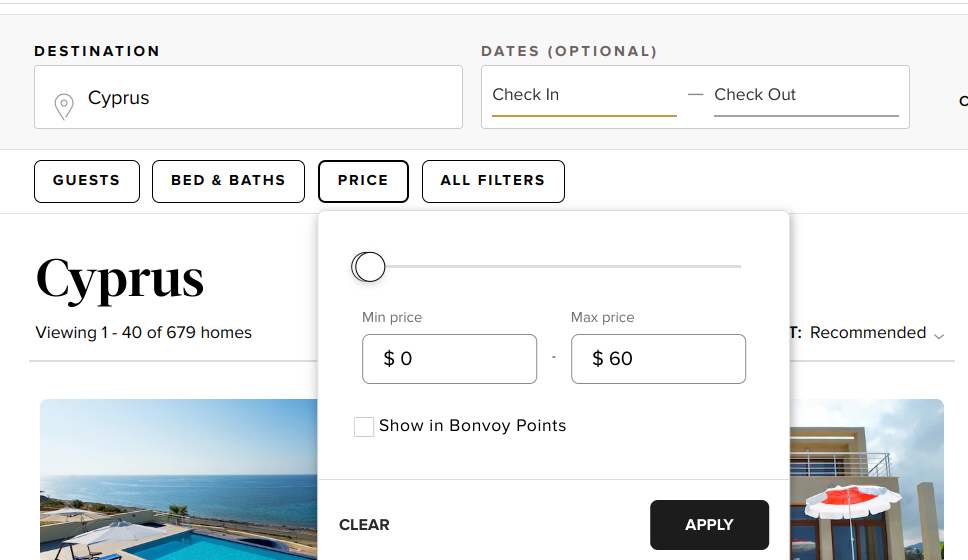Open the Check In date field

tap(583, 95)
